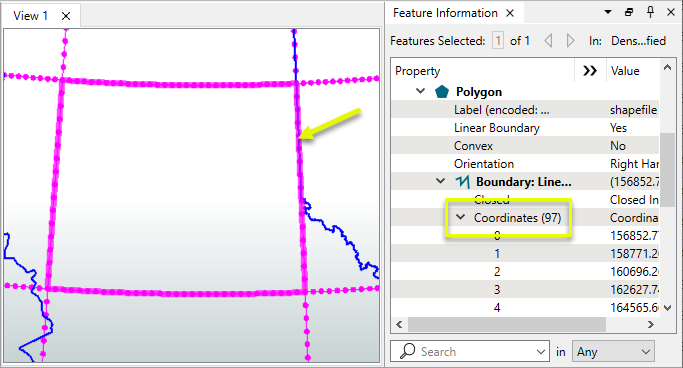Select the View 1 tab
683x368 pixels.
point(30,16)
